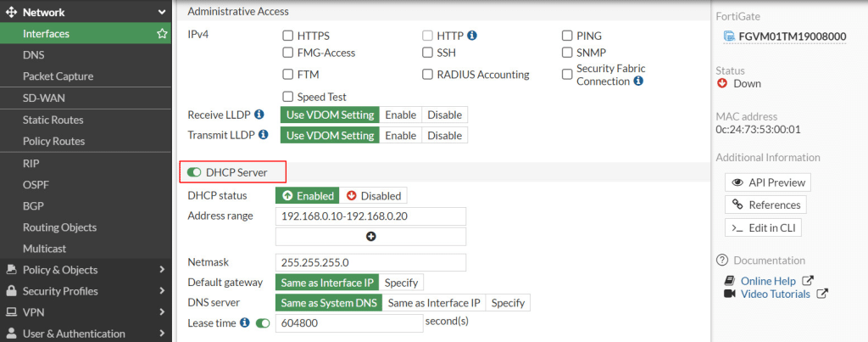The image size is (868, 342).
Task: Click the Netmask input field
Action: coord(370,262)
